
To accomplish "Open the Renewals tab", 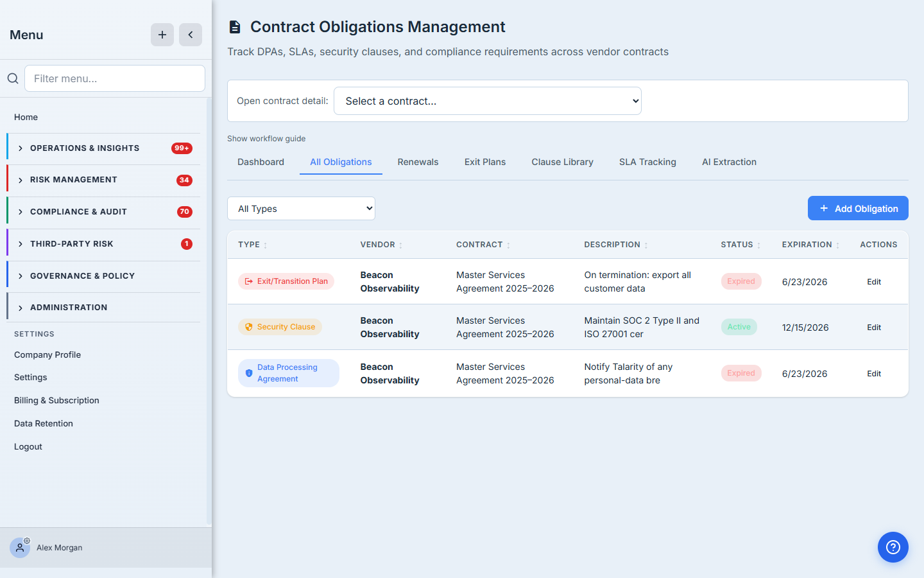I will click(418, 162).
